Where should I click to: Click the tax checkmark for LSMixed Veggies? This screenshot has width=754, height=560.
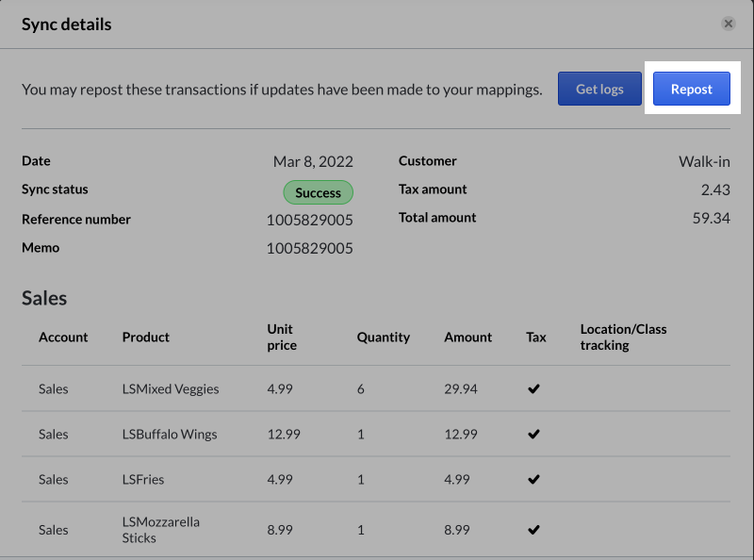534,388
